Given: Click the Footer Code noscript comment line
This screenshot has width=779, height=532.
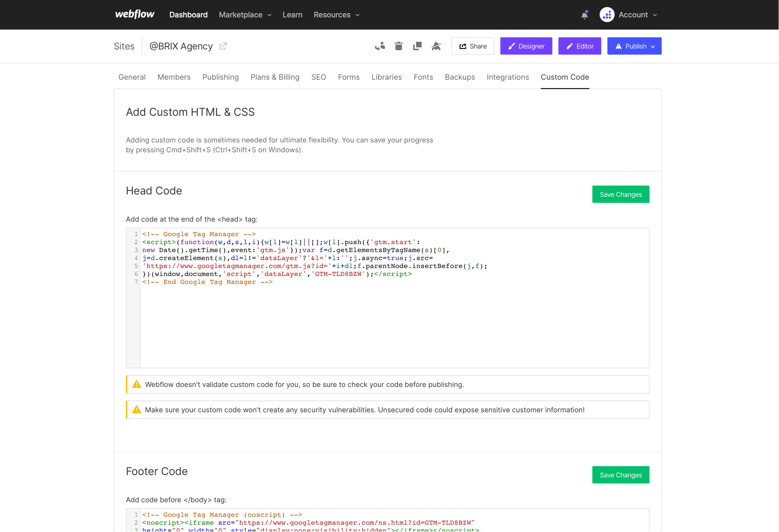Looking at the screenshot, I should [x=222, y=515].
